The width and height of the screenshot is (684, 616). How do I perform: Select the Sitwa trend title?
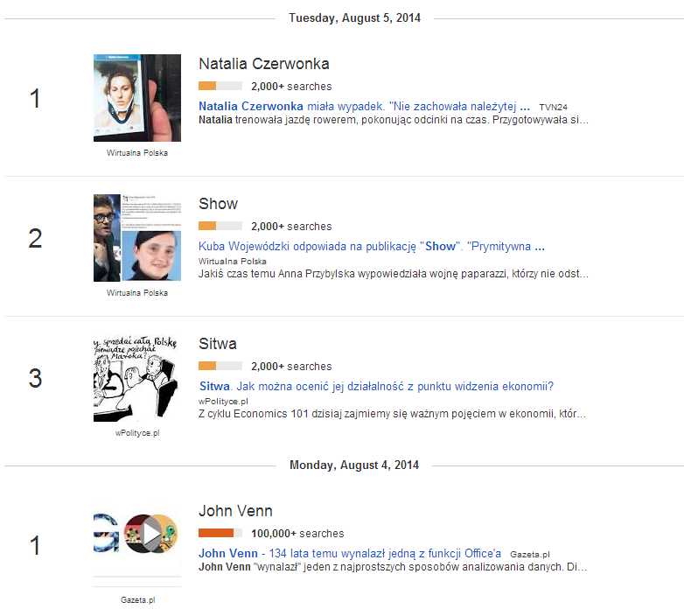click(x=218, y=344)
